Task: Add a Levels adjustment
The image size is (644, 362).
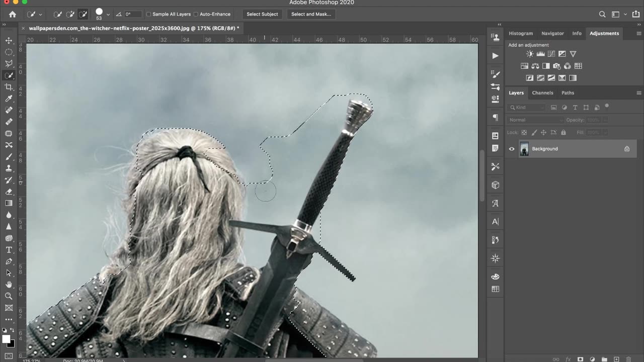Action: pyautogui.click(x=541, y=54)
